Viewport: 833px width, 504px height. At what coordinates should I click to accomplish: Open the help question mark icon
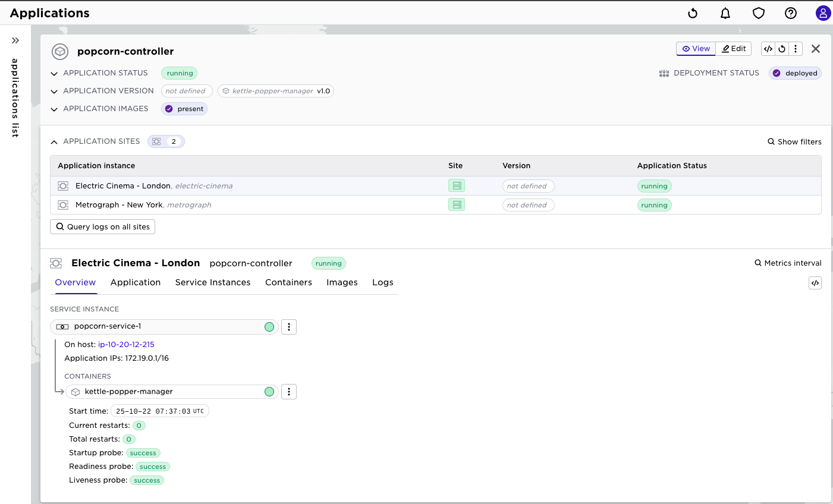(x=790, y=13)
